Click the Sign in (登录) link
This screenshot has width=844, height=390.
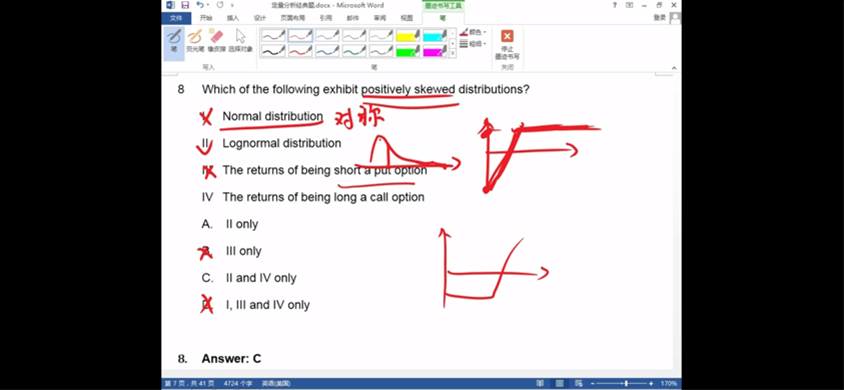pos(659,18)
